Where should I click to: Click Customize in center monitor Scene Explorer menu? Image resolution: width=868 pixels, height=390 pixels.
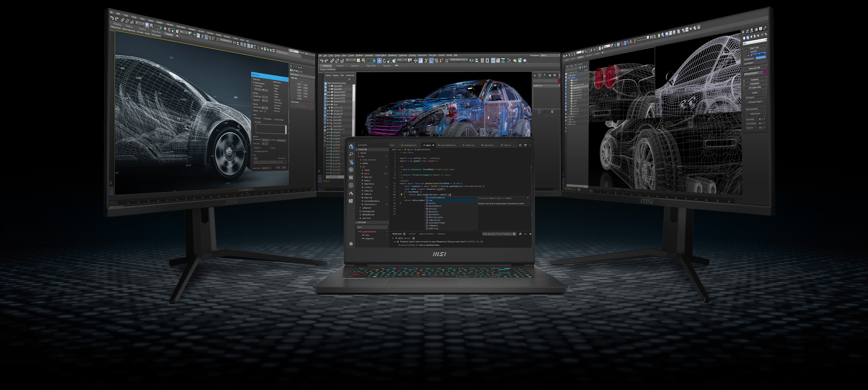click(x=350, y=76)
